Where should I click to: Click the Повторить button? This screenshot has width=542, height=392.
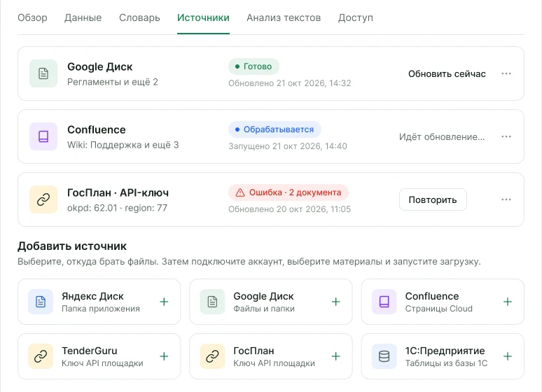click(433, 199)
